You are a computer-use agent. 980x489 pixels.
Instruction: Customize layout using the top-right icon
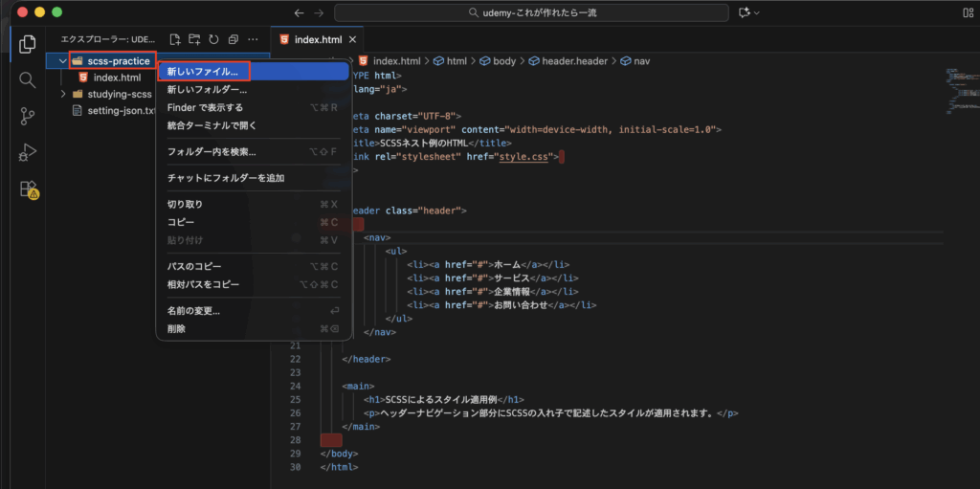point(966,12)
